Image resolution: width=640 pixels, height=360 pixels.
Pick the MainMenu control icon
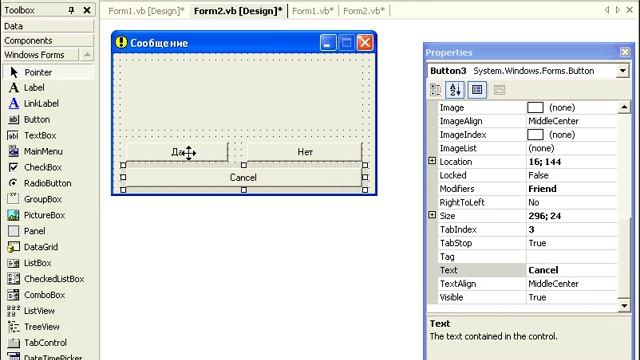13,151
